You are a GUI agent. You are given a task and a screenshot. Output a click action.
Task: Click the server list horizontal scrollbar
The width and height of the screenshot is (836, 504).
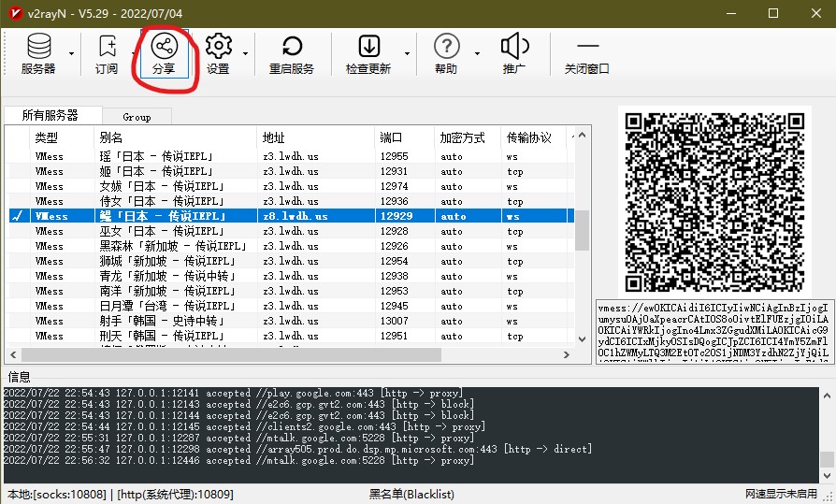[x=290, y=354]
